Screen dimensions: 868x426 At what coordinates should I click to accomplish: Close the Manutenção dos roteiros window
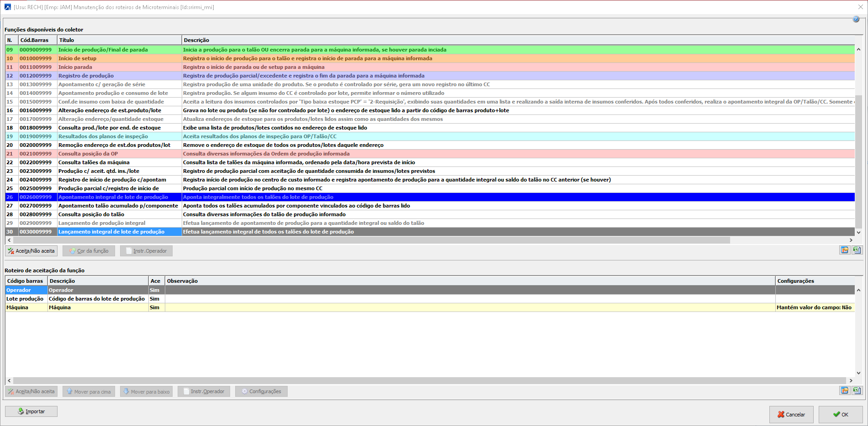(861, 7)
